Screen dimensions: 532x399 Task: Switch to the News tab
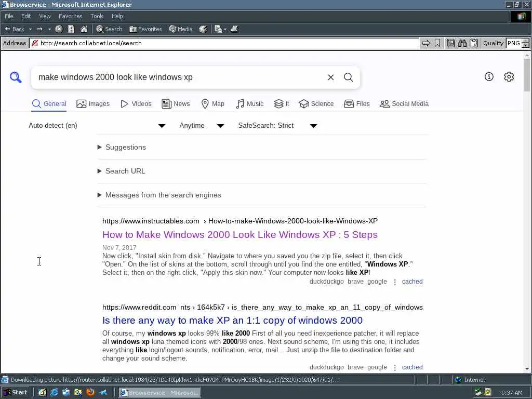click(x=176, y=104)
